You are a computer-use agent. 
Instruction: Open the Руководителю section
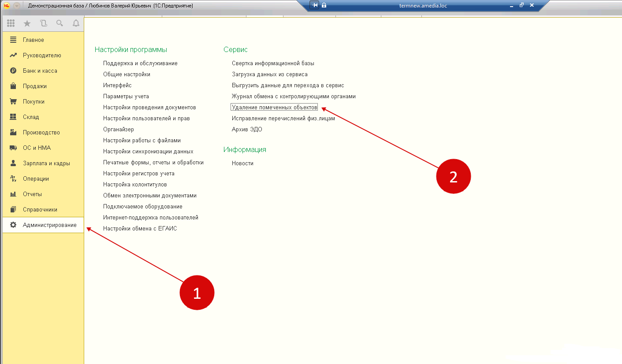(43, 55)
